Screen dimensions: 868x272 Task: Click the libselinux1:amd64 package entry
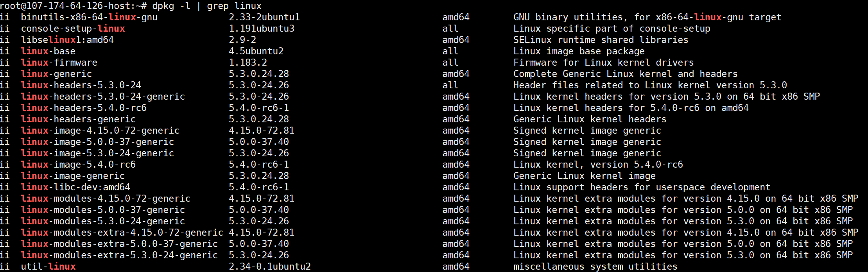click(67, 40)
